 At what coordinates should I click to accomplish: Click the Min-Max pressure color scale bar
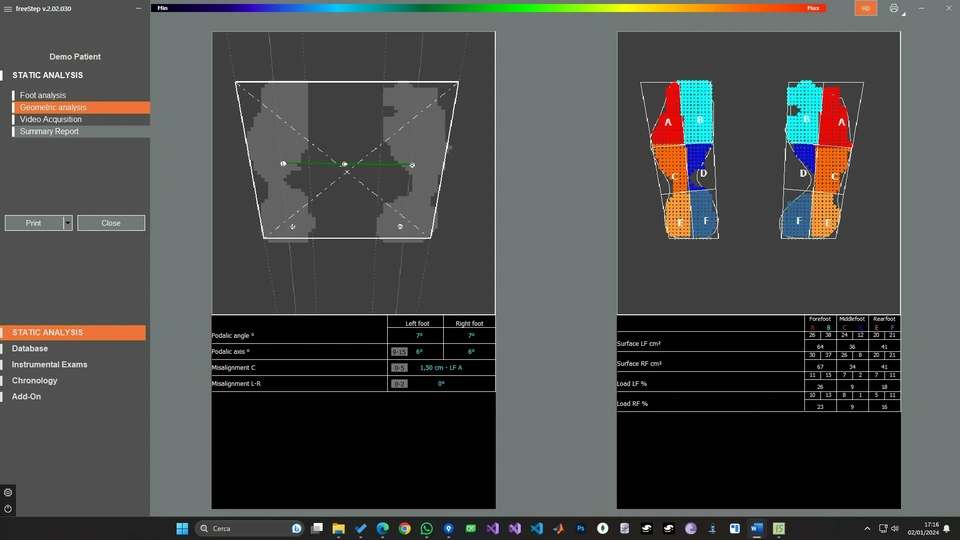[x=490, y=7]
